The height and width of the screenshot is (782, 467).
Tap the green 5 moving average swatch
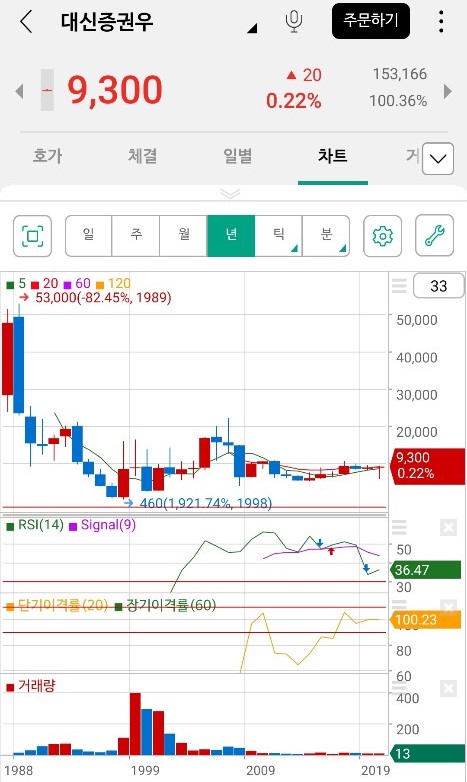click(10, 285)
